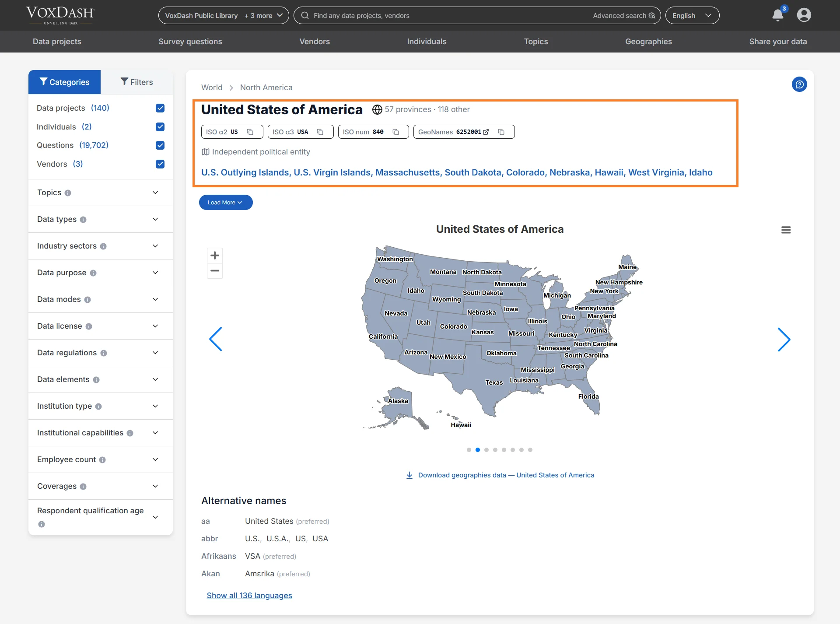The width and height of the screenshot is (840, 624).
Task: Open Share your data menu
Action: coord(778,42)
